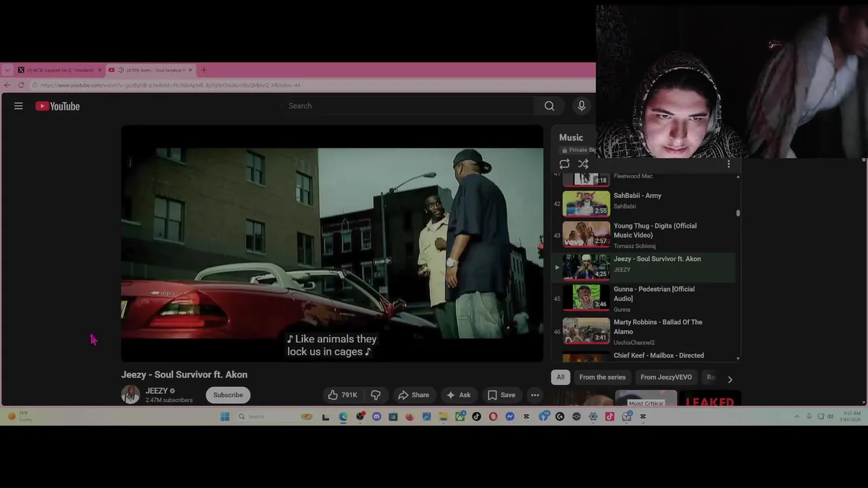868x488 pixels.
Task: Open the taskbar clock and date
Action: point(852,416)
